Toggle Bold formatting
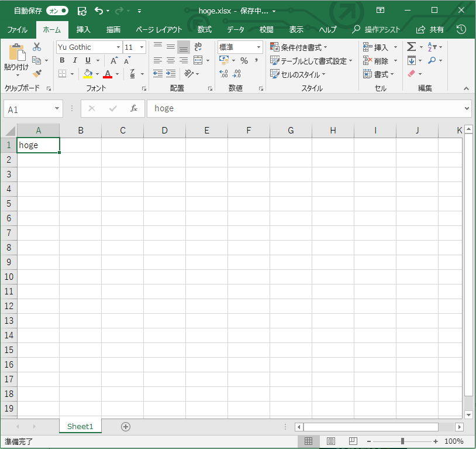This screenshot has width=476, height=449. (62, 60)
